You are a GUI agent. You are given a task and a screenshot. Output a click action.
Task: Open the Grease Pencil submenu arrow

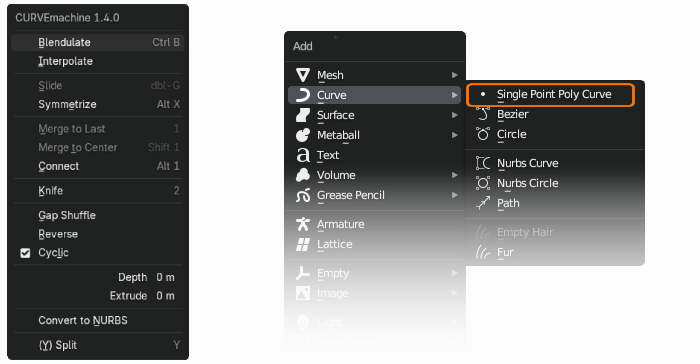[x=454, y=195]
